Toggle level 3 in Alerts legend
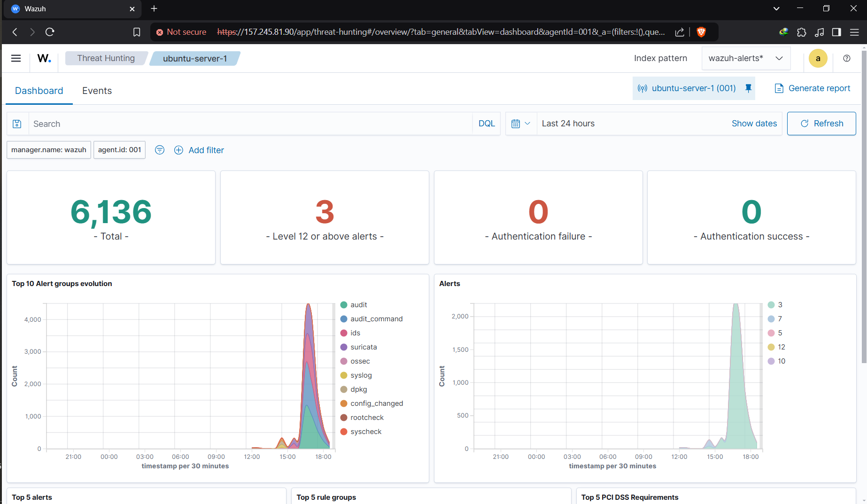 775,305
